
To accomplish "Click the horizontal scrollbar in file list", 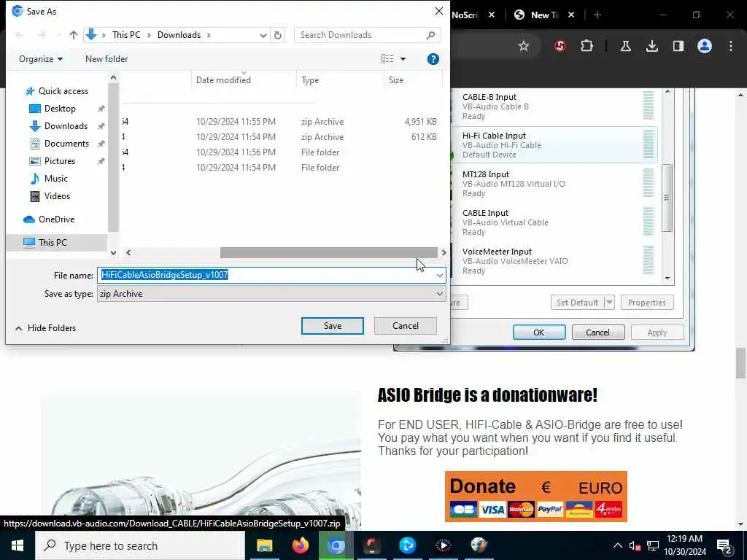I will click(328, 253).
